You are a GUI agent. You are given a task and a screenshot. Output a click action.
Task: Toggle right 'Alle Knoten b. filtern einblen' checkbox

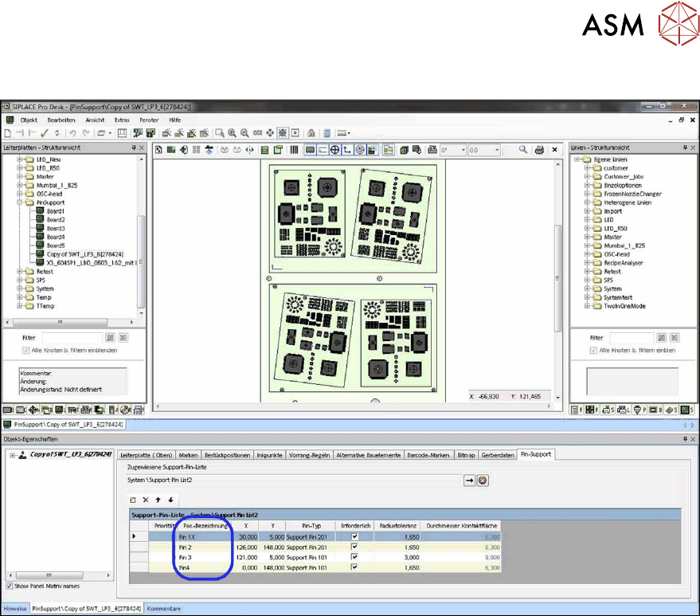click(x=593, y=350)
